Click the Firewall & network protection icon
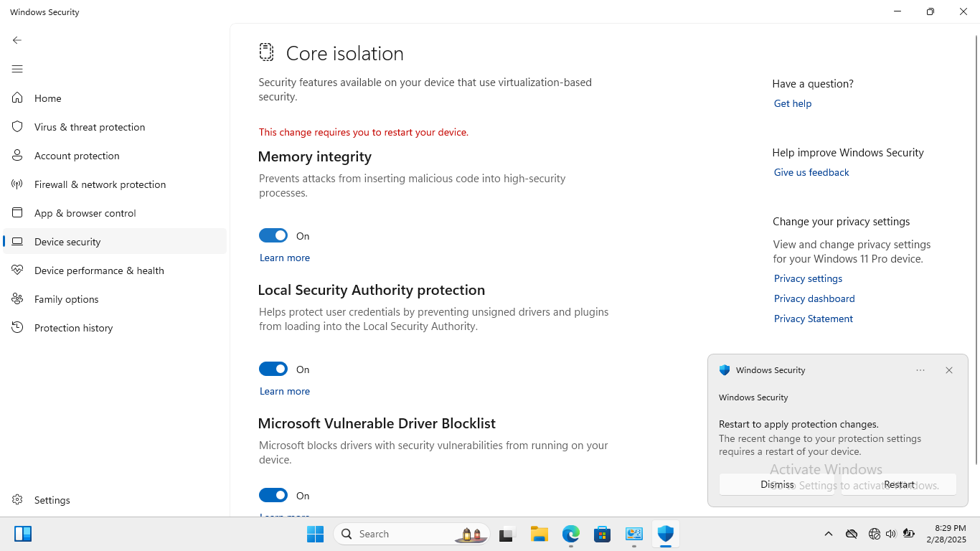Screen dimensions: 980x551 tap(17, 184)
